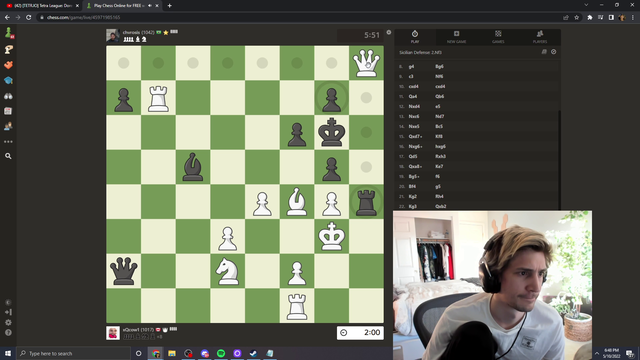The image size is (640, 360).
Task: Select move 11. Qa4 in move list
Action: (413, 96)
